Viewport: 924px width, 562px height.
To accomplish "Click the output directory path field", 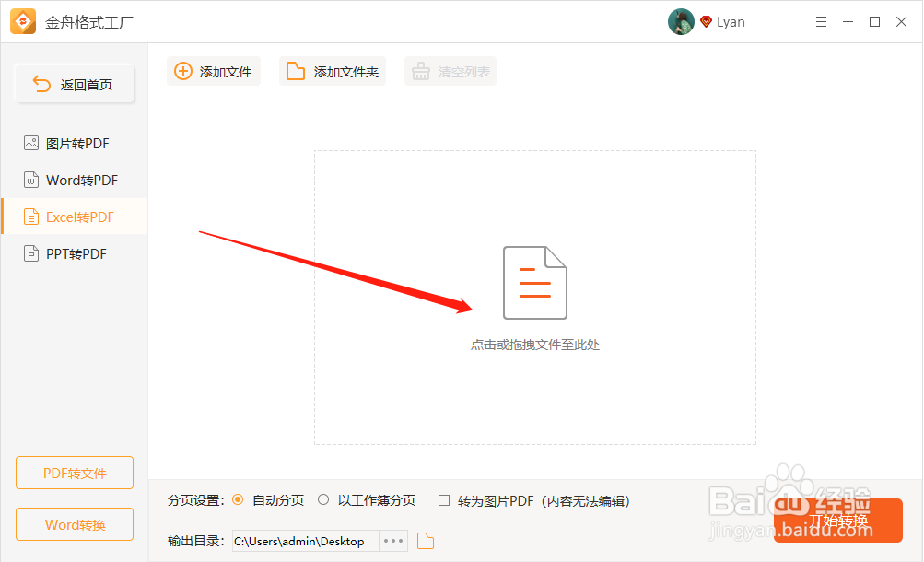I will (x=304, y=541).
